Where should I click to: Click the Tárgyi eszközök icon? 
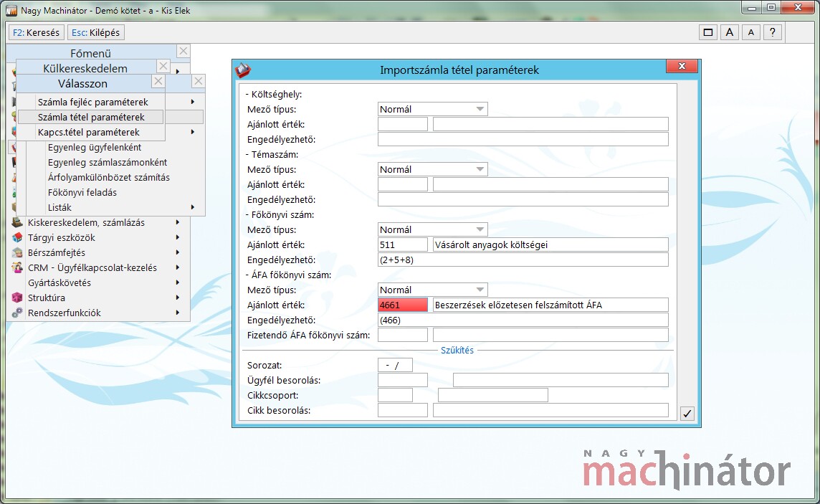(17, 238)
